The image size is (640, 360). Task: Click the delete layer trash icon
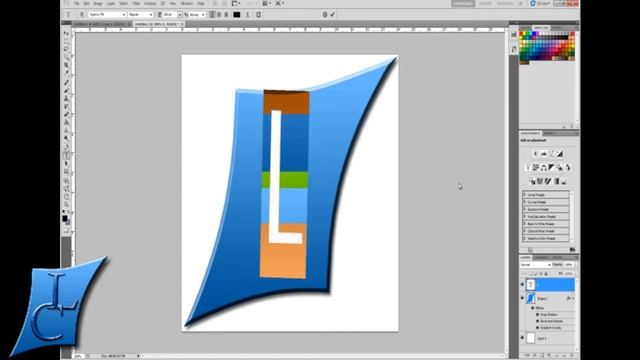pos(571,356)
